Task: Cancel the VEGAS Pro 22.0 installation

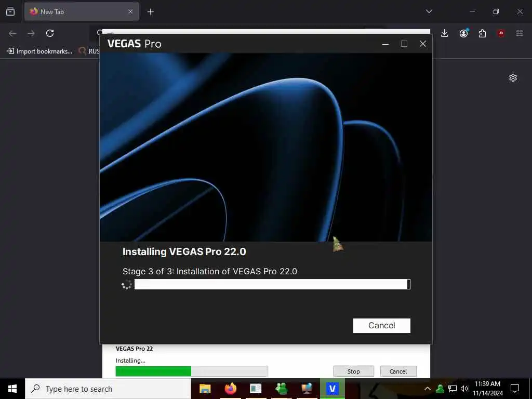Action: pos(381,325)
